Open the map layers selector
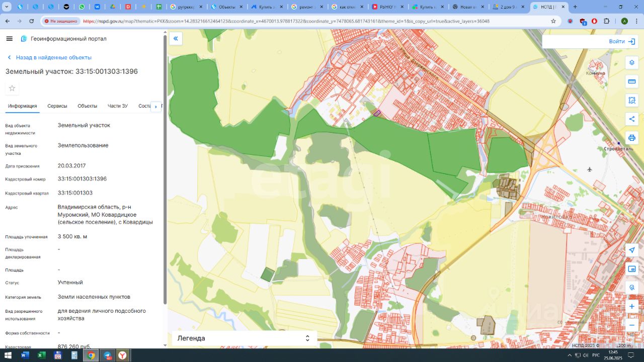644x362 pixels. pyautogui.click(x=632, y=62)
